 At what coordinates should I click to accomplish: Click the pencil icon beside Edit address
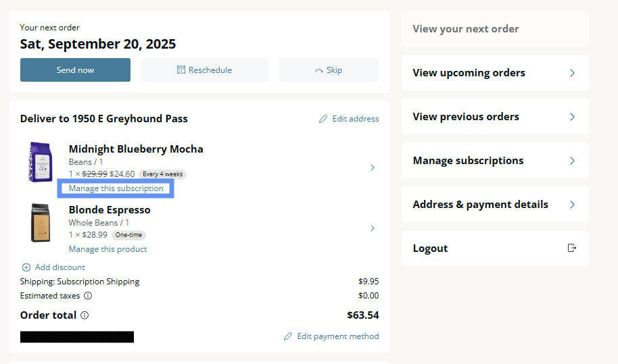(323, 119)
